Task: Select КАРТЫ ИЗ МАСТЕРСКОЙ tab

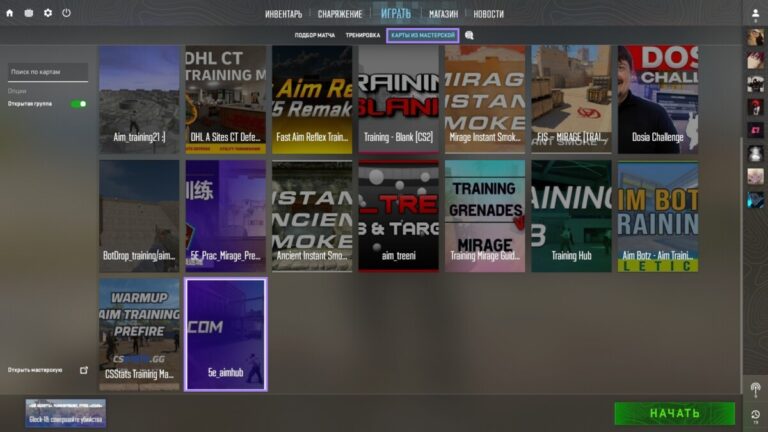Action: pos(423,35)
